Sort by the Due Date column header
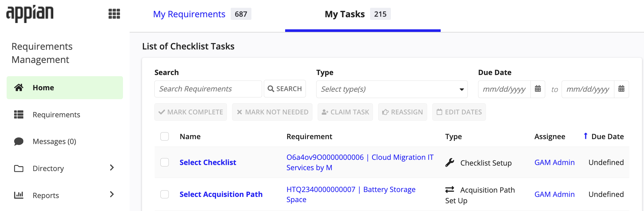The image size is (644, 211). point(607,137)
